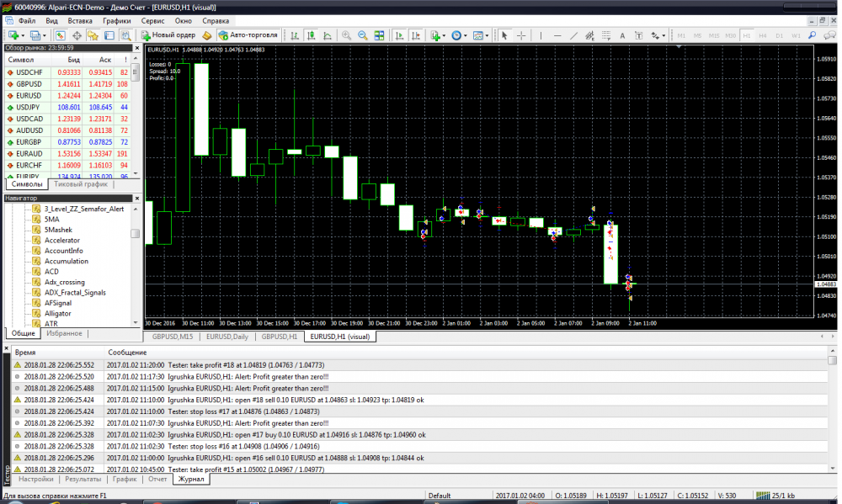
Task: Draw a vertical line tool
Action: tap(541, 35)
